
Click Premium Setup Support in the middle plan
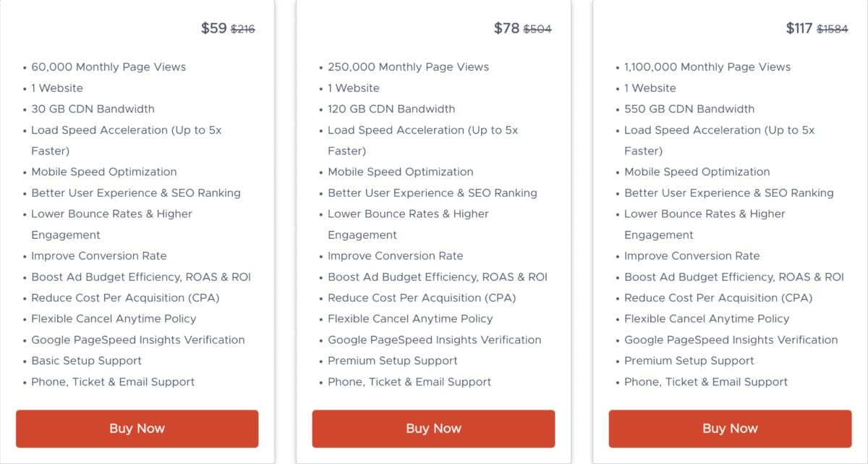[393, 360]
